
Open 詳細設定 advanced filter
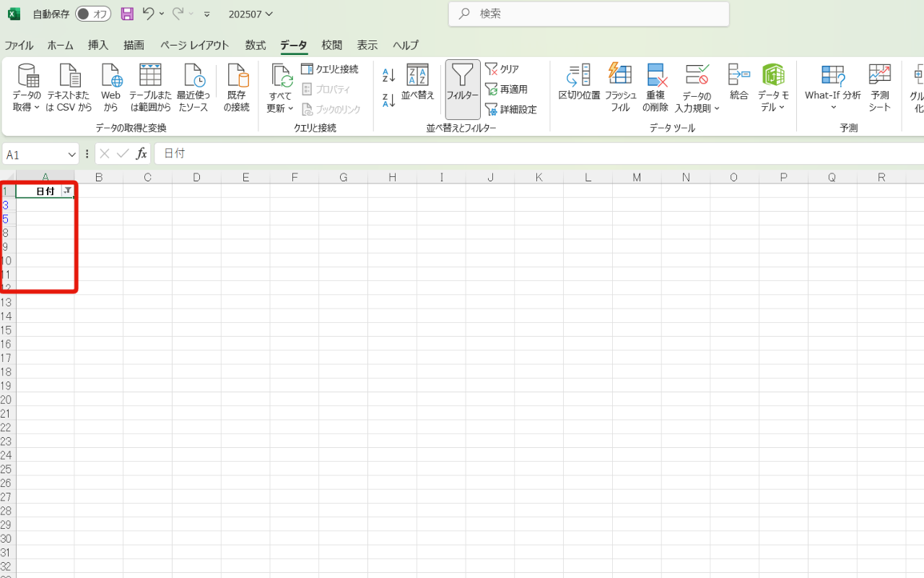(511, 110)
